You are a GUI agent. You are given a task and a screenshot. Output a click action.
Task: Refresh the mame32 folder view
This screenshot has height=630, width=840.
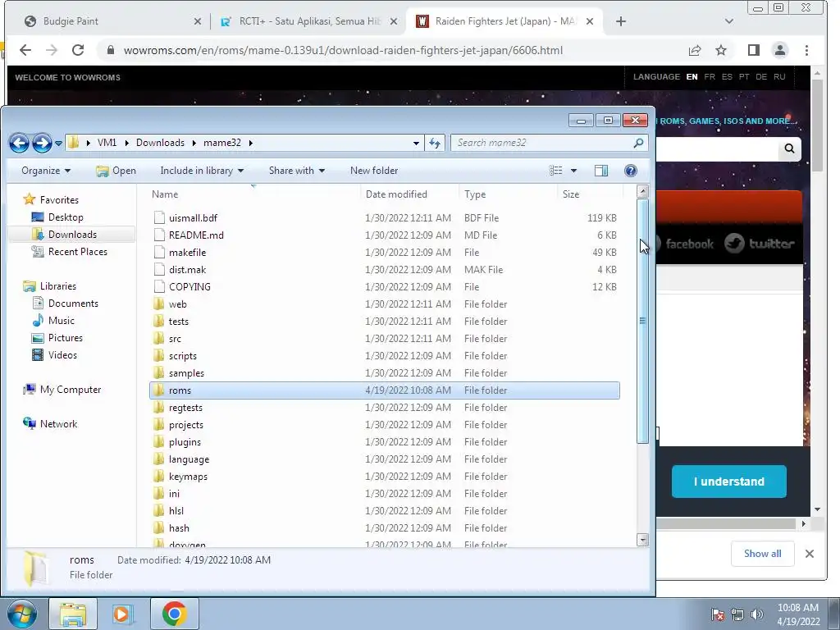[435, 143]
